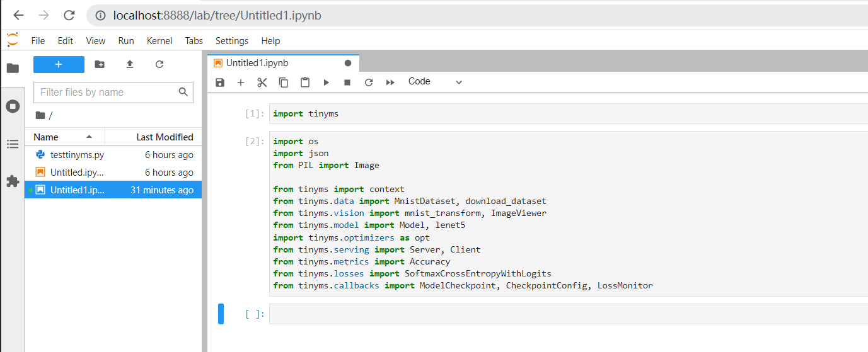Restart kernel and run all cells
This screenshot has height=352, width=868.
coord(390,82)
